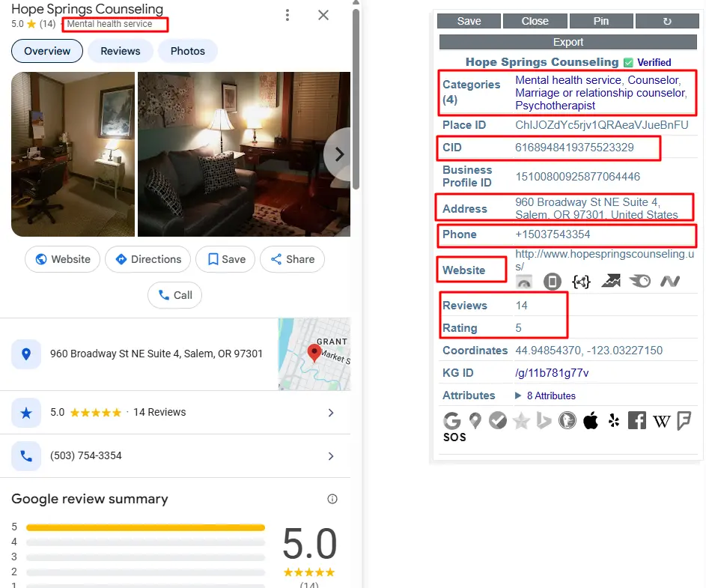The height and width of the screenshot is (588, 706).
Task: Search business on Yelp icon
Action: (x=614, y=421)
